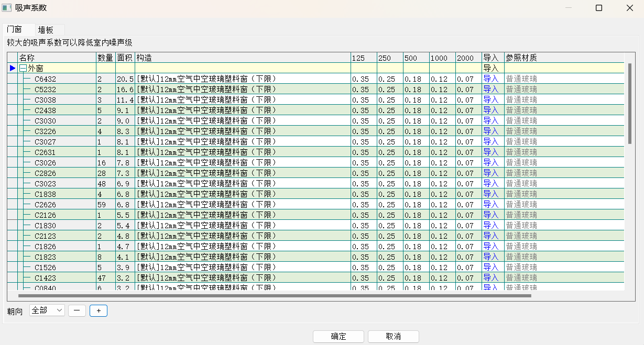Screen dimensions: 644x345
Task: Confirm with the 确定 button
Action: point(339,336)
